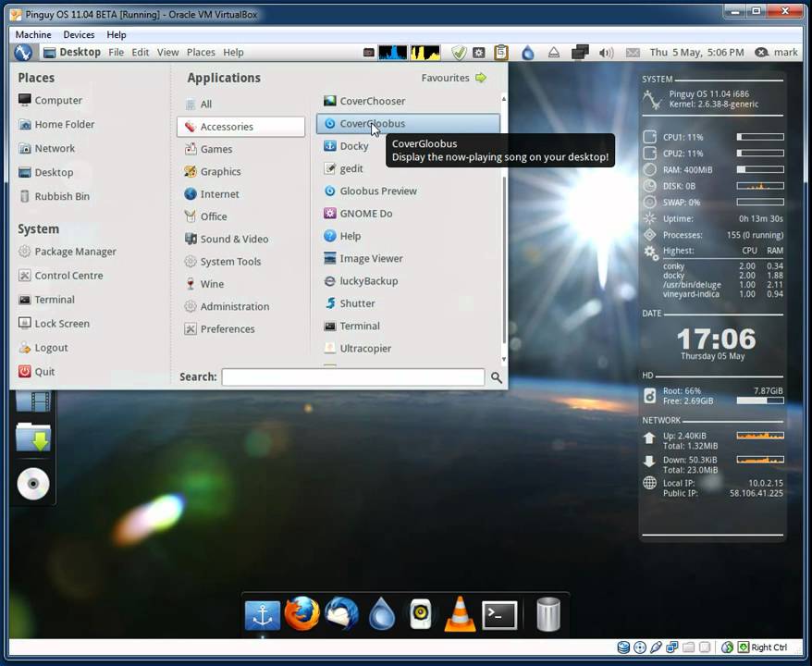Image resolution: width=812 pixels, height=666 pixels.
Task: Select the Internet category
Action: coord(240,194)
